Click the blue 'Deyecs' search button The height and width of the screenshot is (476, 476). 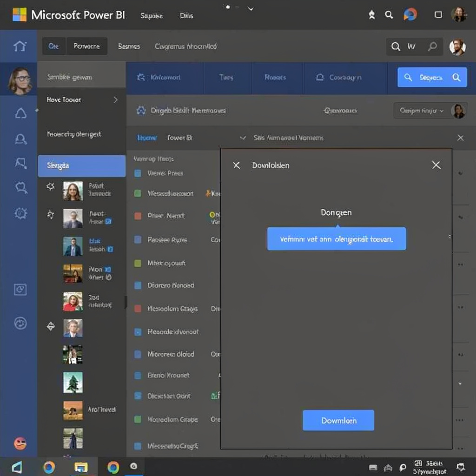click(432, 78)
